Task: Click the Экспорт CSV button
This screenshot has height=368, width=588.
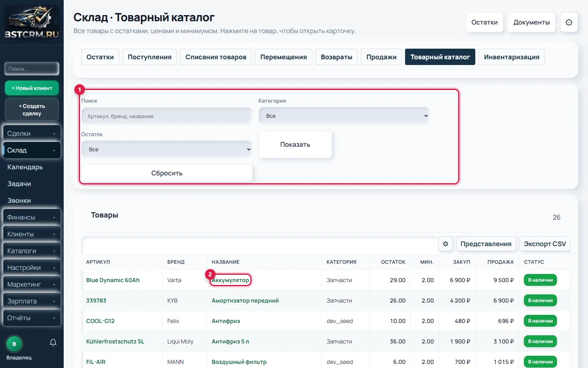Action: pos(545,244)
